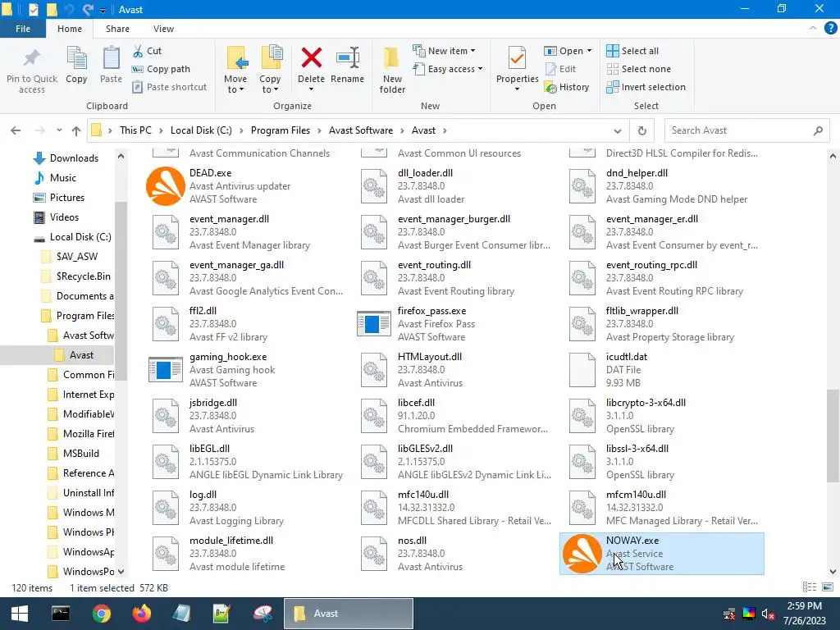Select the icudtl.dat file
Image resolution: width=840 pixels, height=630 pixels.
pyautogui.click(x=662, y=370)
